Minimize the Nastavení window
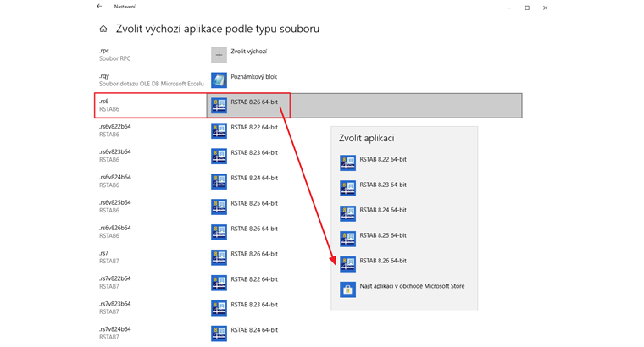 click(x=509, y=8)
